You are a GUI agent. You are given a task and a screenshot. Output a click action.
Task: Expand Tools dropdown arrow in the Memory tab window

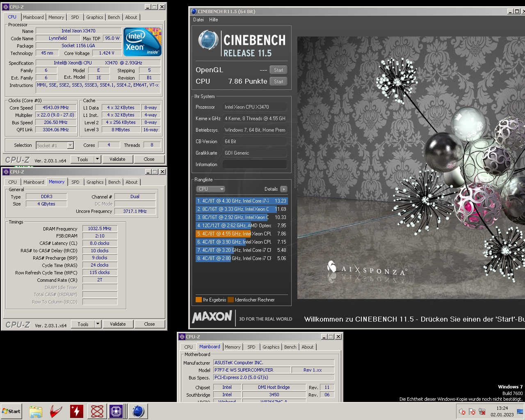[x=98, y=324]
